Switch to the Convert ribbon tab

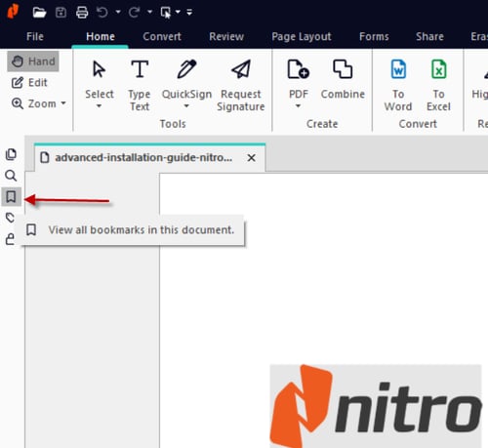(x=162, y=36)
